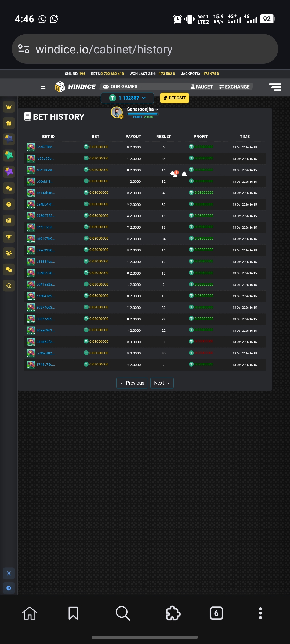Open the gift box bonus icon
This screenshot has height=644, width=290.
pos(9,123)
